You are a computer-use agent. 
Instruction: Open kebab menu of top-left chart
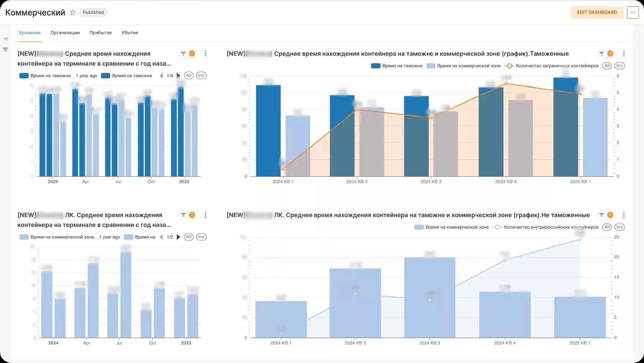pos(206,54)
